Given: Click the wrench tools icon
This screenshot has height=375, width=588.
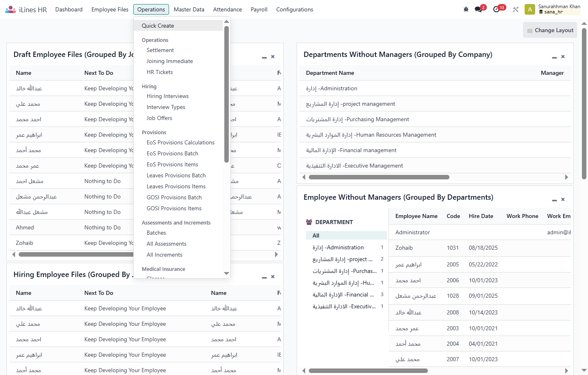Looking at the screenshot, I should [516, 9].
